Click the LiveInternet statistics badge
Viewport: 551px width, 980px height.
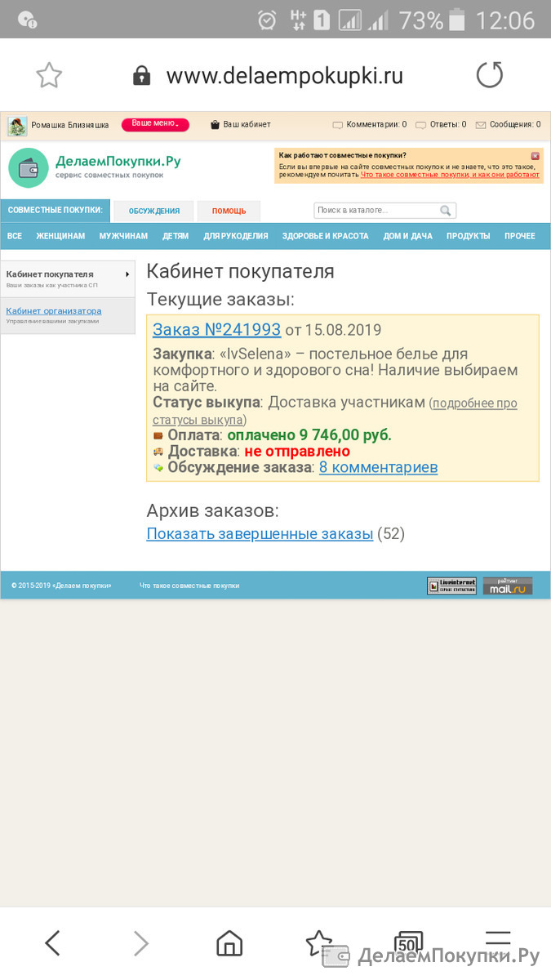coord(451,586)
